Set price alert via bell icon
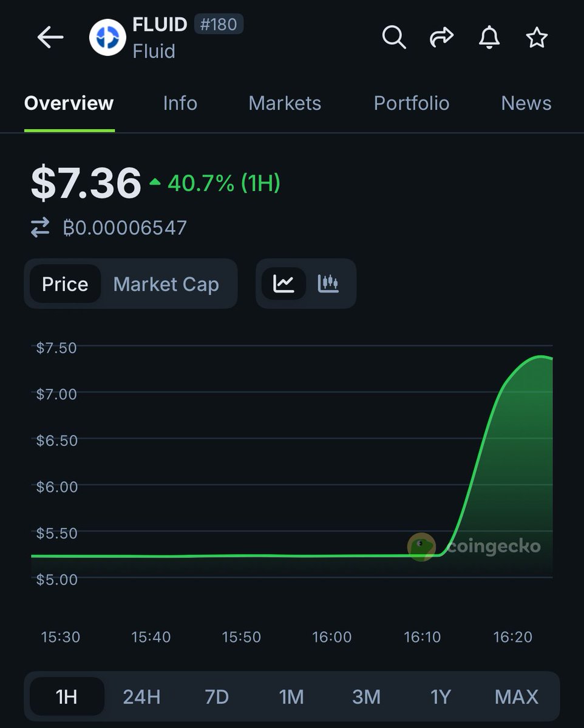Image resolution: width=584 pixels, height=728 pixels. pos(489,38)
